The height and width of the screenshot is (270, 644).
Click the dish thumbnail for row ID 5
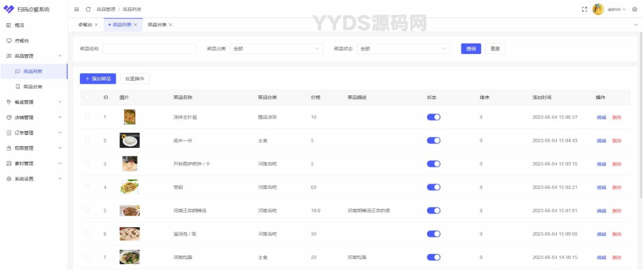[129, 210]
